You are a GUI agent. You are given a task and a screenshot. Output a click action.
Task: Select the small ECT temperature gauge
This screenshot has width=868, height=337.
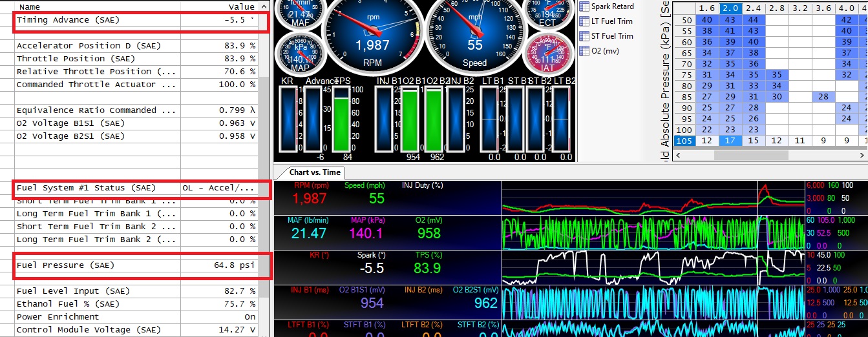coord(546,14)
